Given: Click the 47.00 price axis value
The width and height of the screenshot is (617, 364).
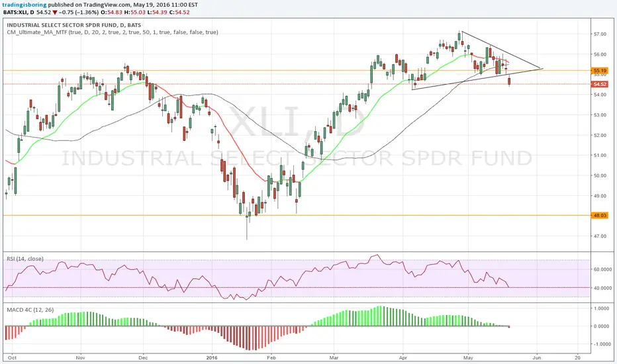Looking at the screenshot, I should tap(600, 236).
